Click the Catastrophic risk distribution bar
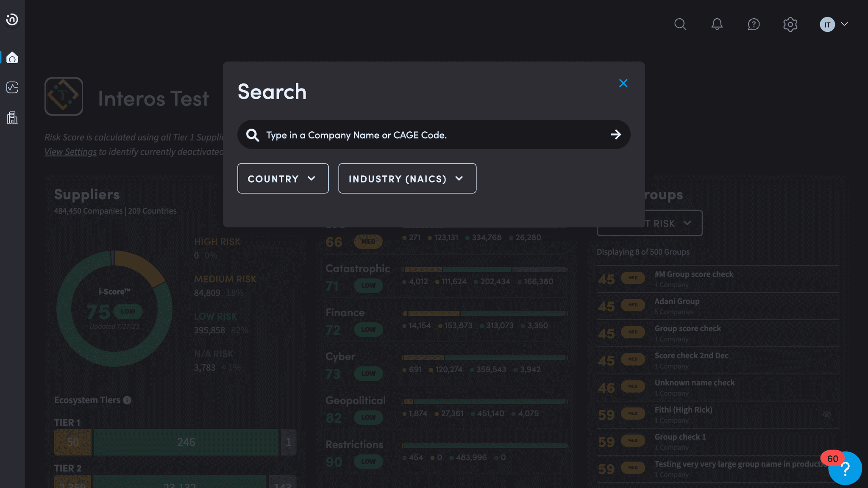Screen dimensions: 868x488 click(x=485, y=269)
